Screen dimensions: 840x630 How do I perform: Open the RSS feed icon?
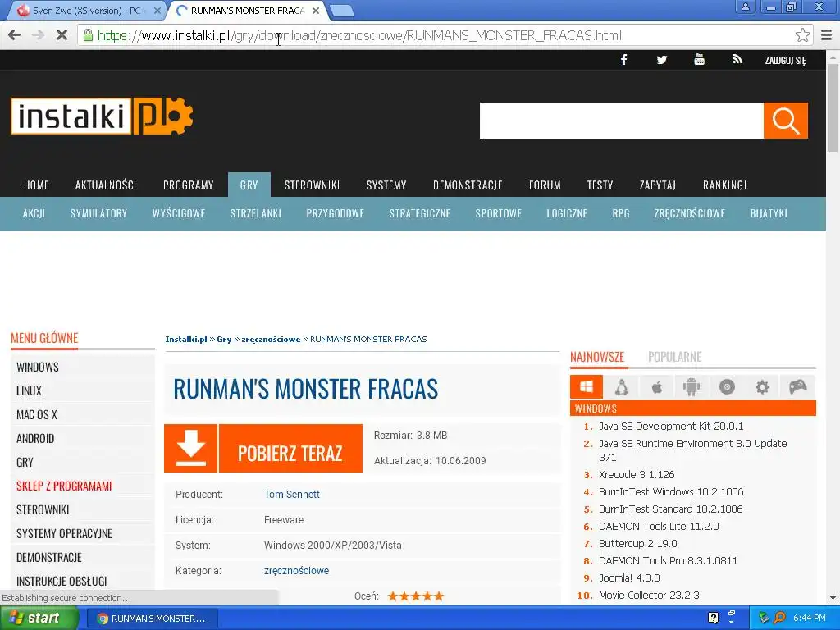[x=737, y=59]
